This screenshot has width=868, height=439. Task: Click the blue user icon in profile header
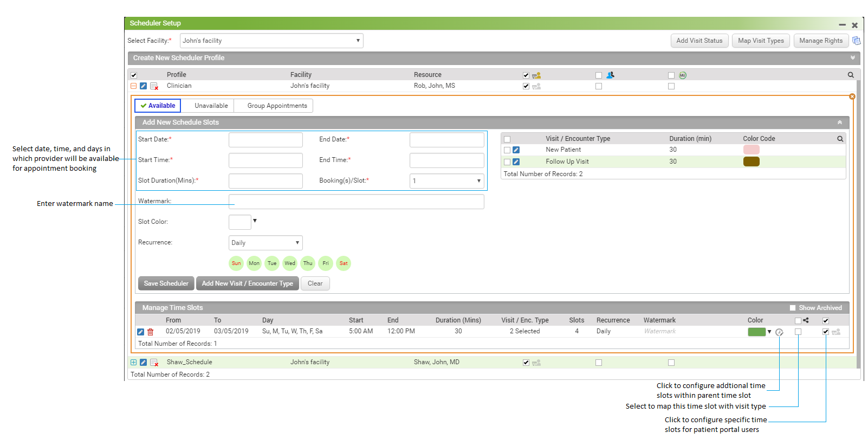(610, 75)
